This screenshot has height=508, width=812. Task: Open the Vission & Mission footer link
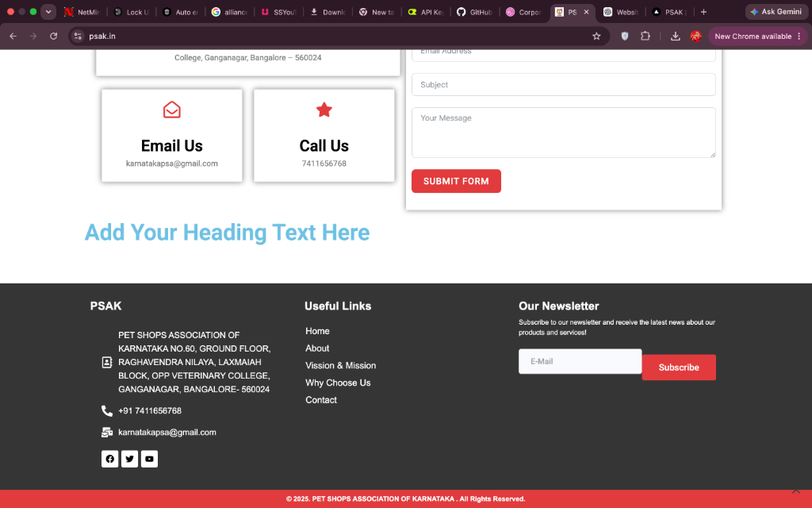[341, 365]
